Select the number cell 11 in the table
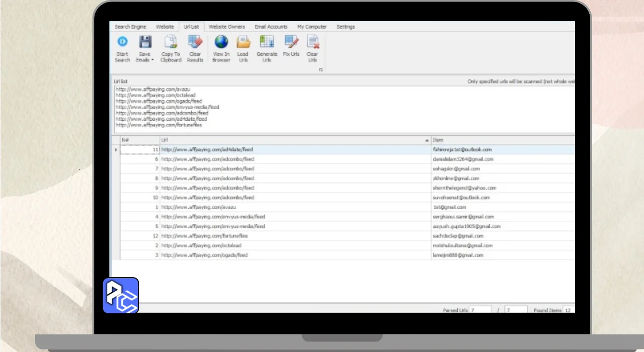Viewport: 644px width, 352px height. 140,150
